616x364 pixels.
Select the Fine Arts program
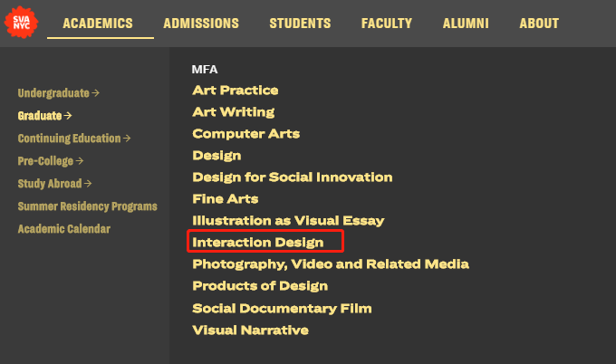tap(225, 199)
